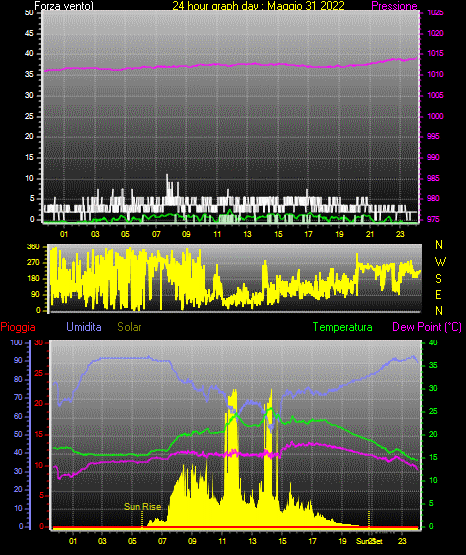Image resolution: width=466 pixels, height=555 pixels.
Task: Click the 'Dew Point (°C)' legend label
Action: coord(427,327)
